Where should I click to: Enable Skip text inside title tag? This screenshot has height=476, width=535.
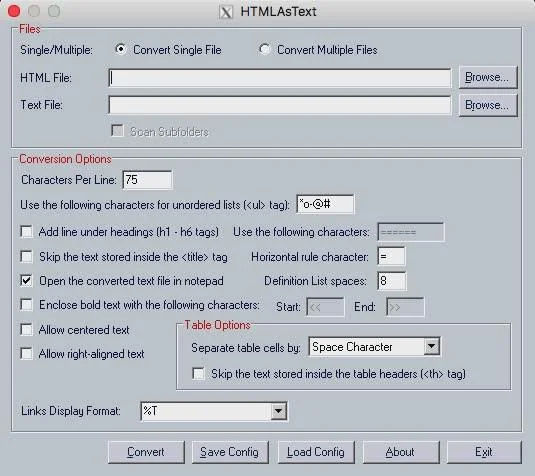[x=27, y=256]
